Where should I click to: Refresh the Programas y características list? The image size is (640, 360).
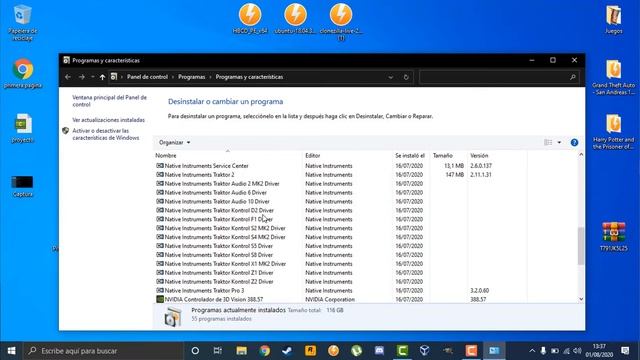tap(406, 77)
